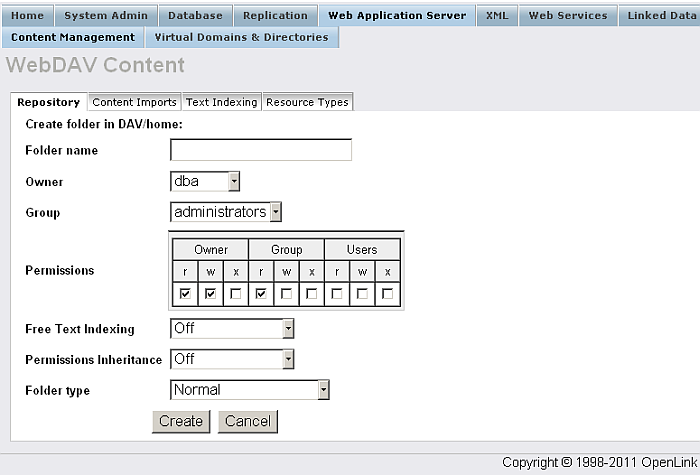The width and height of the screenshot is (700, 475).
Task: Tick the Owner execute permission checkbox
Action: [x=236, y=294]
